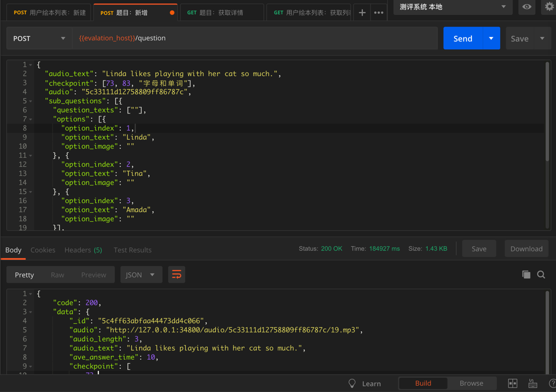Click the Download response button

(x=526, y=248)
